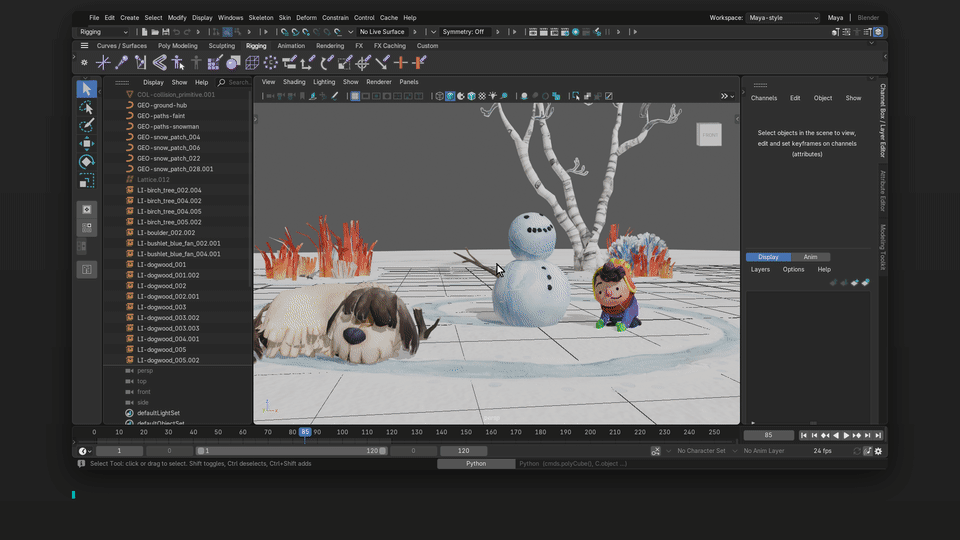Click the Blend Shape sphere shelf icon

pos(233,62)
